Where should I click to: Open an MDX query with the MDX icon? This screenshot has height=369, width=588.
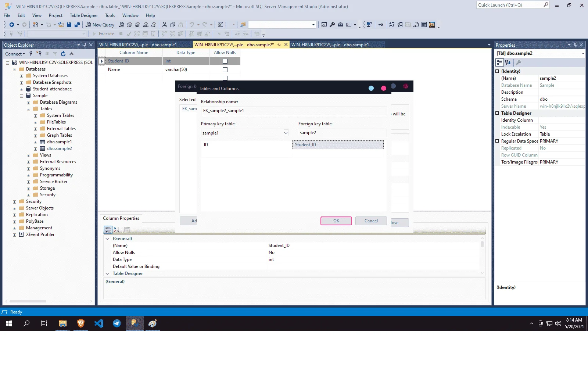pos(129,25)
